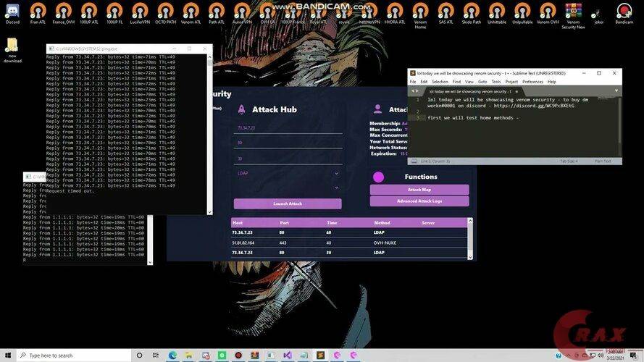
Task: Toggle the Sublime Text side bar status icon
Action: 414,161
